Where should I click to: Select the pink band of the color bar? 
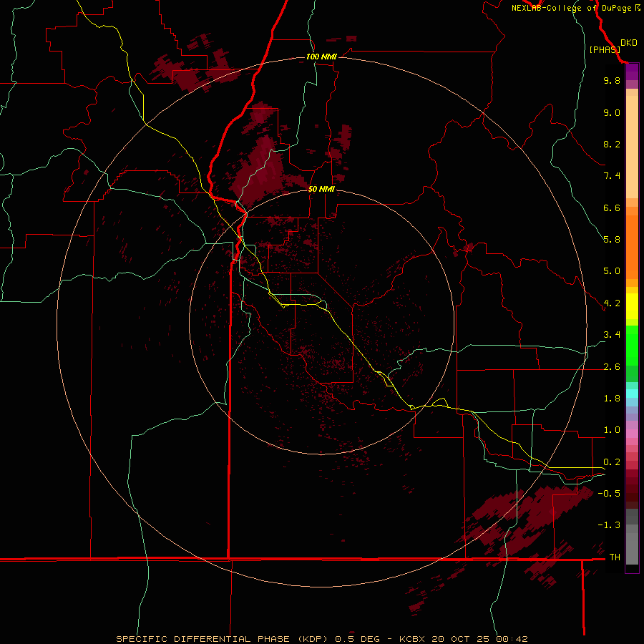632,434
